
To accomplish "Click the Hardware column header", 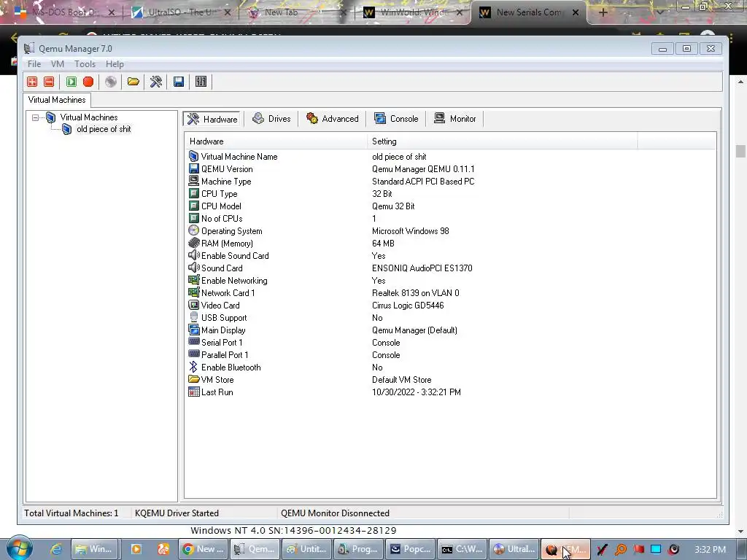I will pos(275,141).
